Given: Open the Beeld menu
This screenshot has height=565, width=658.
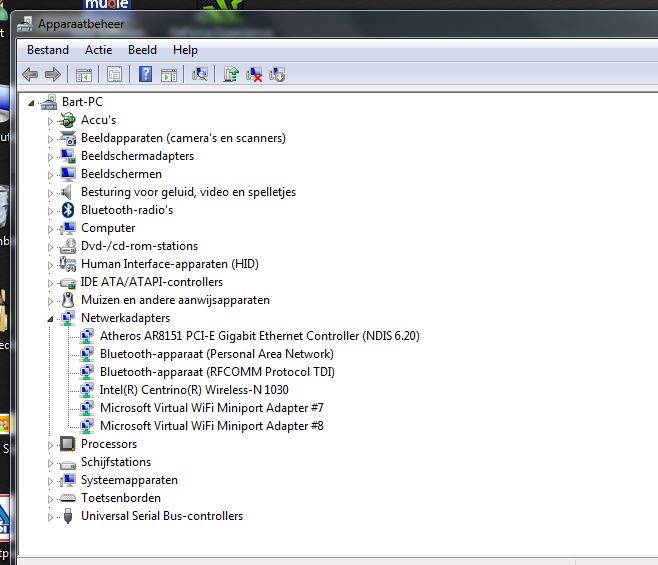Looking at the screenshot, I should (142, 50).
